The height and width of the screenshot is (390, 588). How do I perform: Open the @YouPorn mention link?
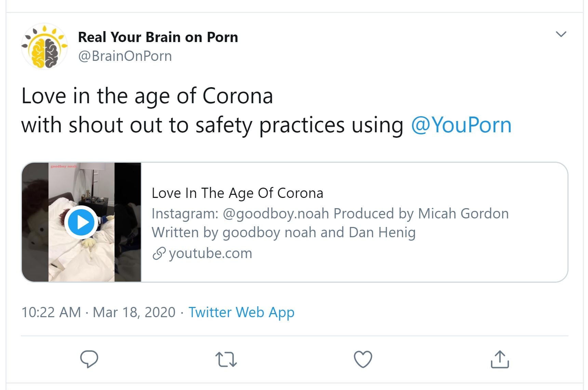coord(461,125)
